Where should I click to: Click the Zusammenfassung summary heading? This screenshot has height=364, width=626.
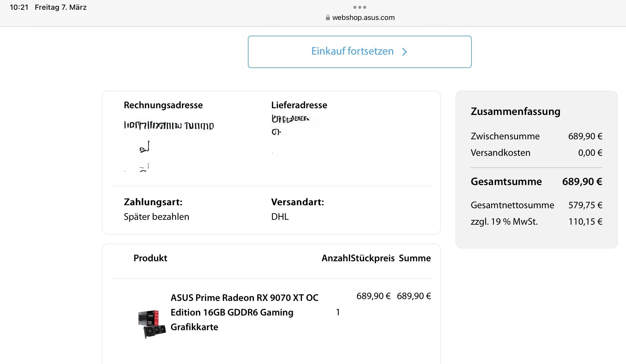click(515, 112)
